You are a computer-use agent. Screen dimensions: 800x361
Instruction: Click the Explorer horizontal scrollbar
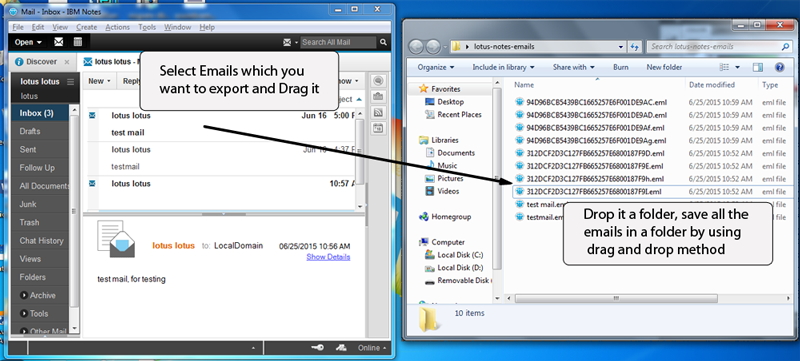pyautogui.click(x=616, y=298)
